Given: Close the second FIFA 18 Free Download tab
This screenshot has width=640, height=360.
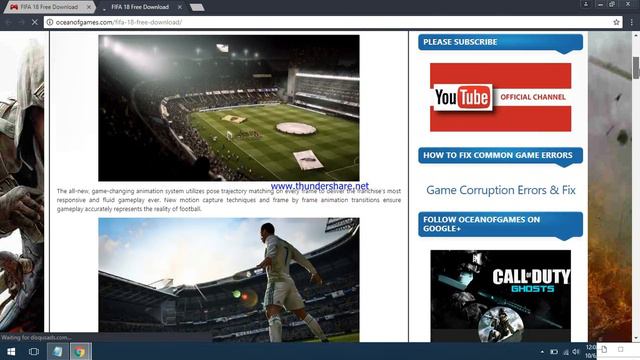Looking at the screenshot, I should coord(180,7).
